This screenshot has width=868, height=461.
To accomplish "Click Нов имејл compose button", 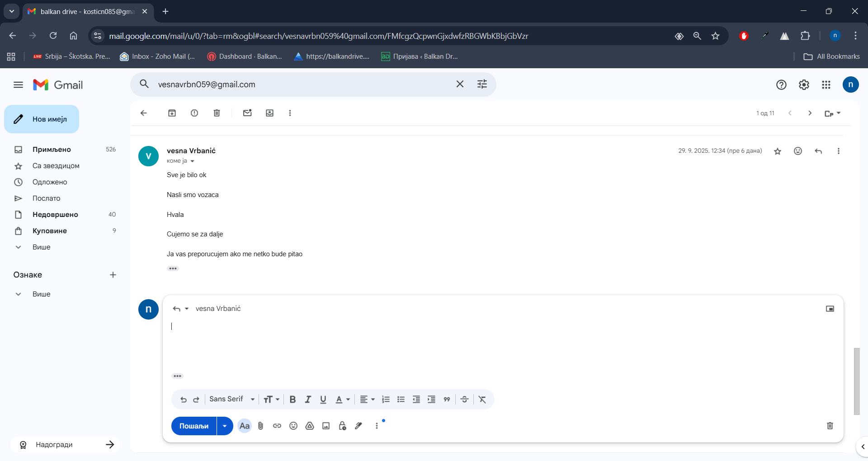I will [42, 119].
